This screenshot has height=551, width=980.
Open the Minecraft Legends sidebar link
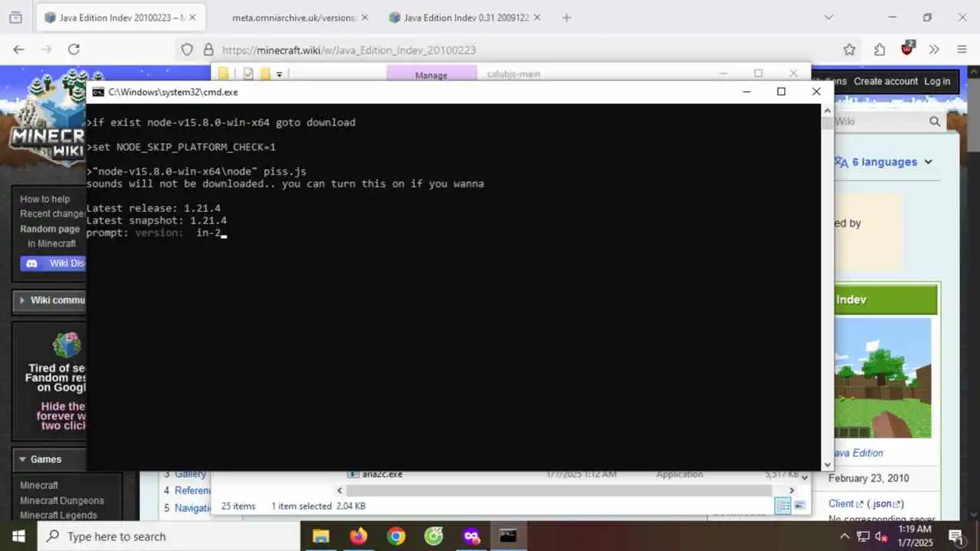58,515
